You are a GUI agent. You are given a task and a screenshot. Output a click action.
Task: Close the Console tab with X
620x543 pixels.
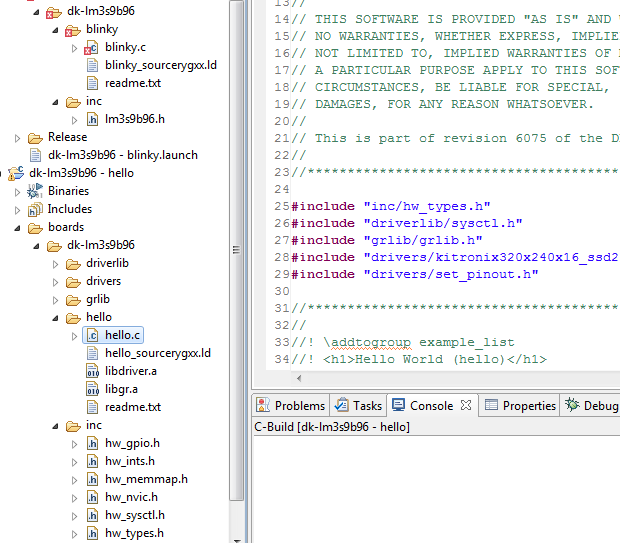466,405
